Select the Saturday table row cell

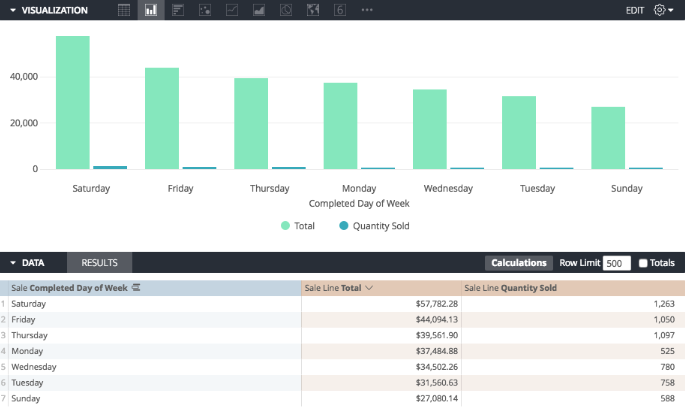(x=155, y=304)
